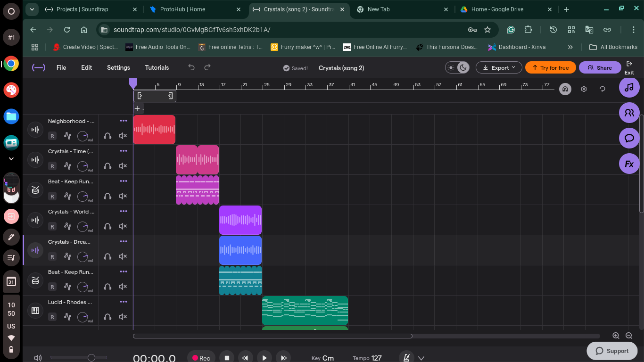The height and width of the screenshot is (362, 644).
Task: Toggle the light/dark theme switch
Action: [x=457, y=67]
